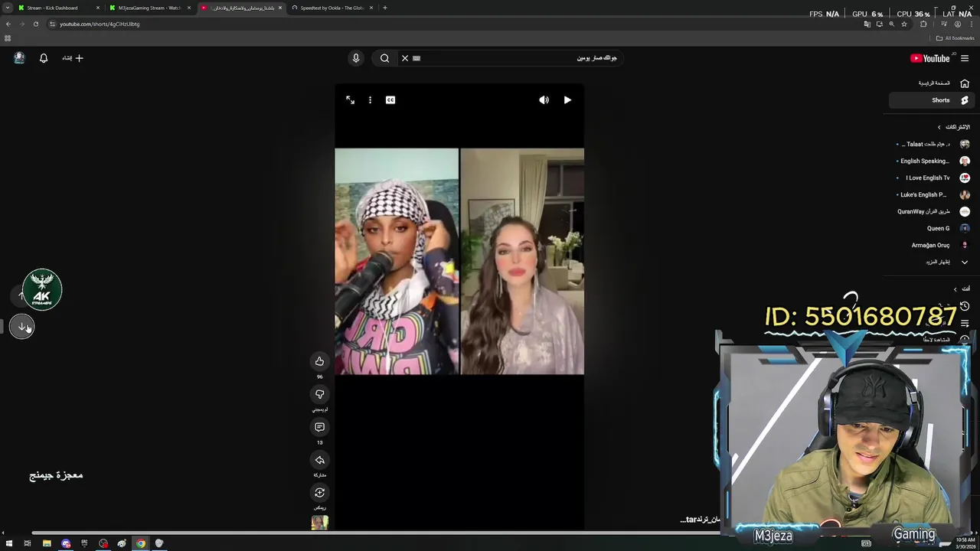Open the tab search dropdown arrow
This screenshot has width=980, height=551.
click(x=7, y=8)
